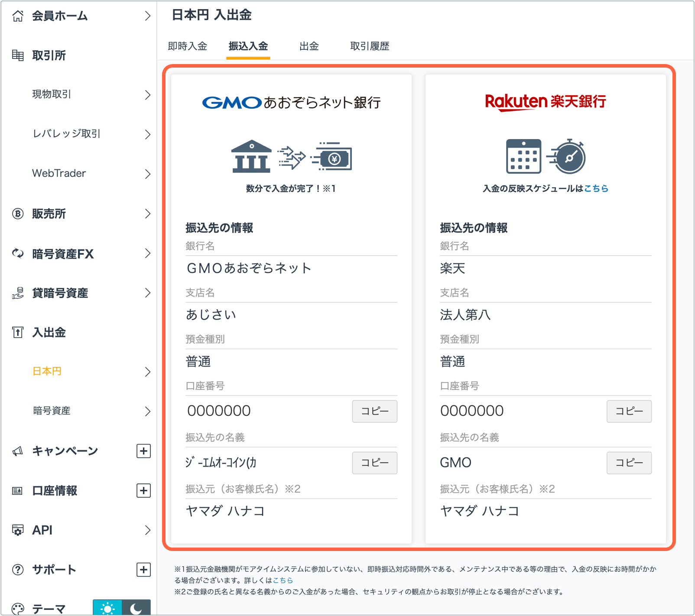Switch theme to light mode sun button

(107, 608)
